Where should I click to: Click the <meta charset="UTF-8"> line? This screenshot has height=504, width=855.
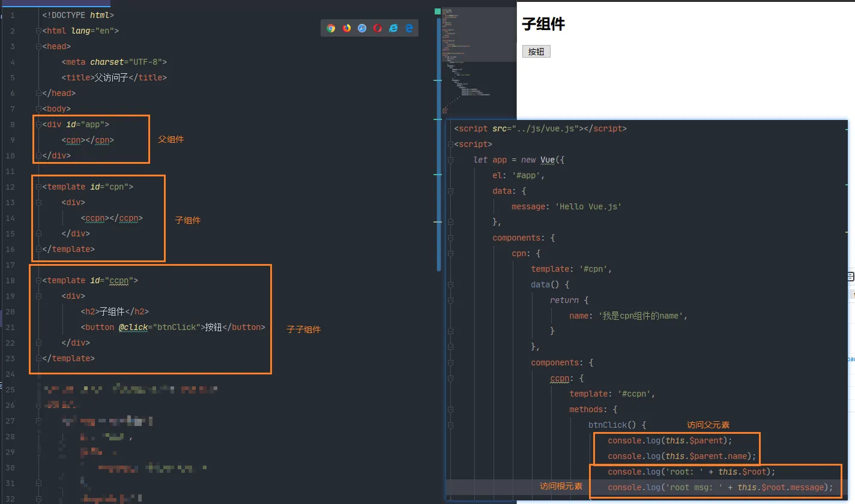coord(114,62)
